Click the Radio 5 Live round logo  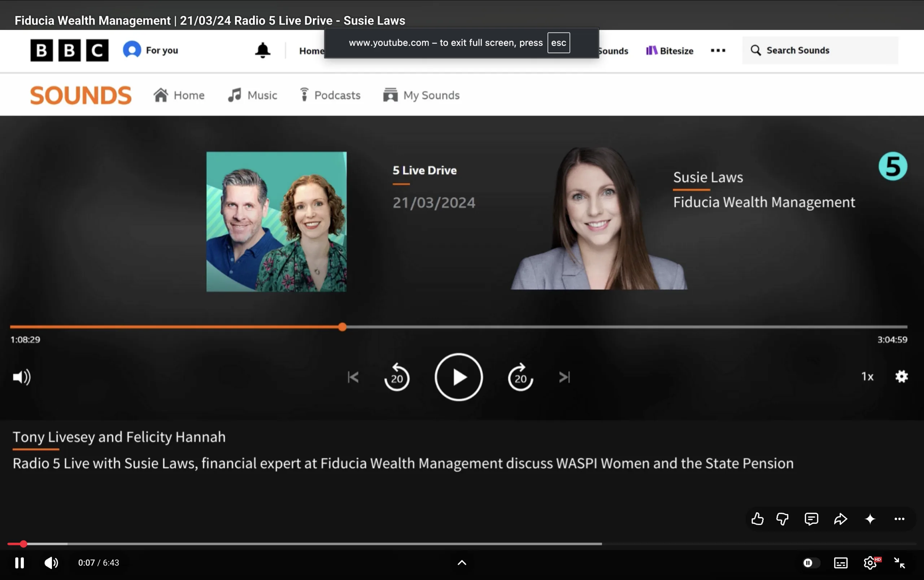tap(893, 166)
